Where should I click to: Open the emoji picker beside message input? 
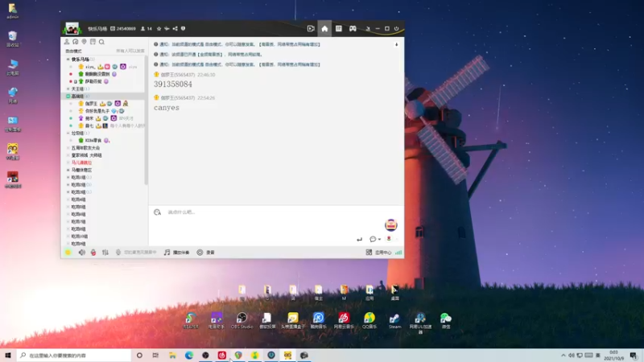click(x=158, y=212)
